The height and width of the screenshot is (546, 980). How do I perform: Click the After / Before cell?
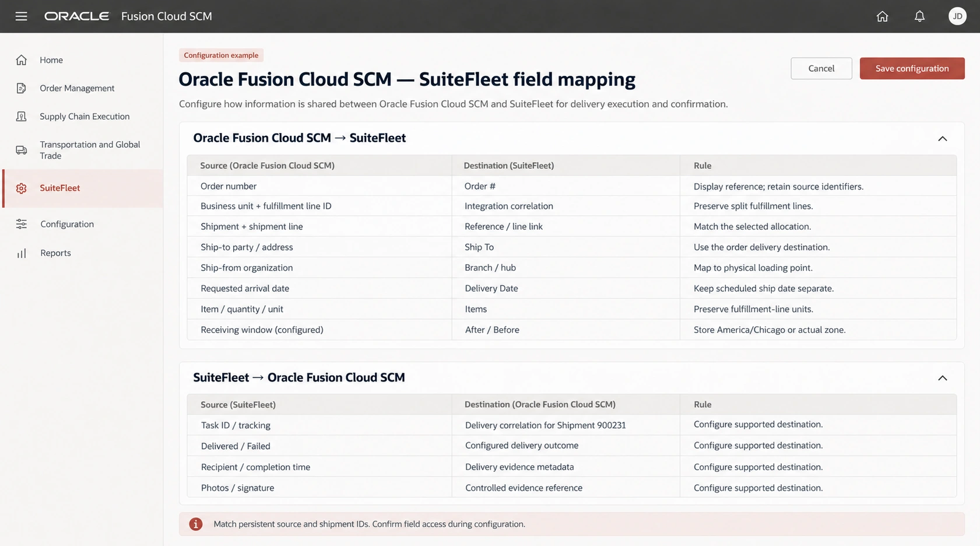point(565,330)
